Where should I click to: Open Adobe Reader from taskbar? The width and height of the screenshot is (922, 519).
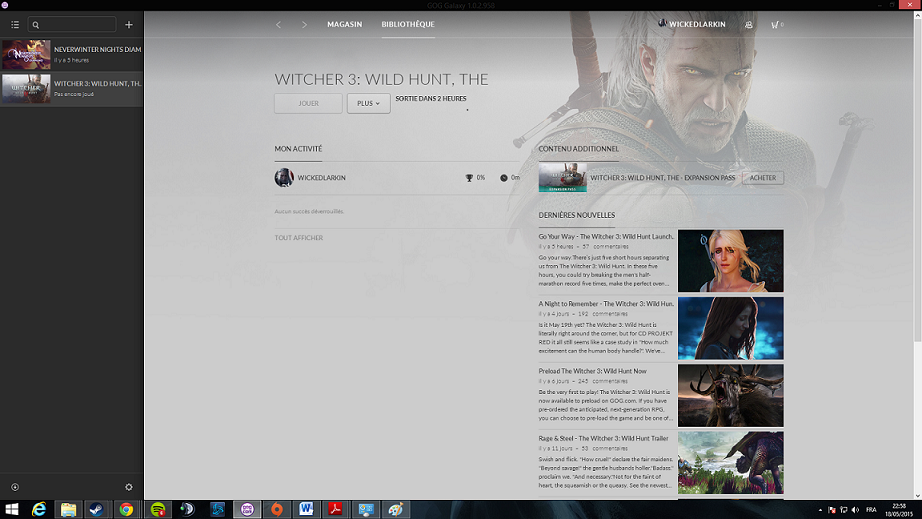pyautogui.click(x=336, y=509)
